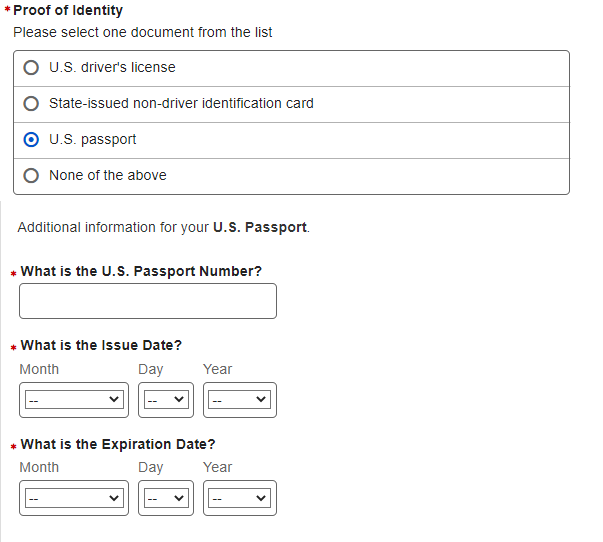Expand the Expiration Date Day dropdown
Screen dimensions: 603x542
165,498
